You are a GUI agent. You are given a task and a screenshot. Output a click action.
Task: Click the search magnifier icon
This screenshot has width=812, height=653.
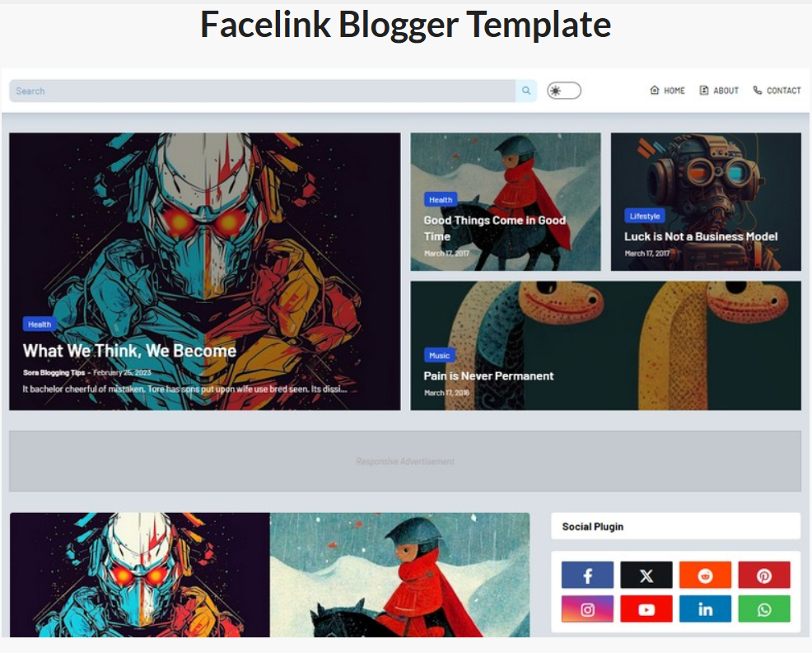point(526,91)
